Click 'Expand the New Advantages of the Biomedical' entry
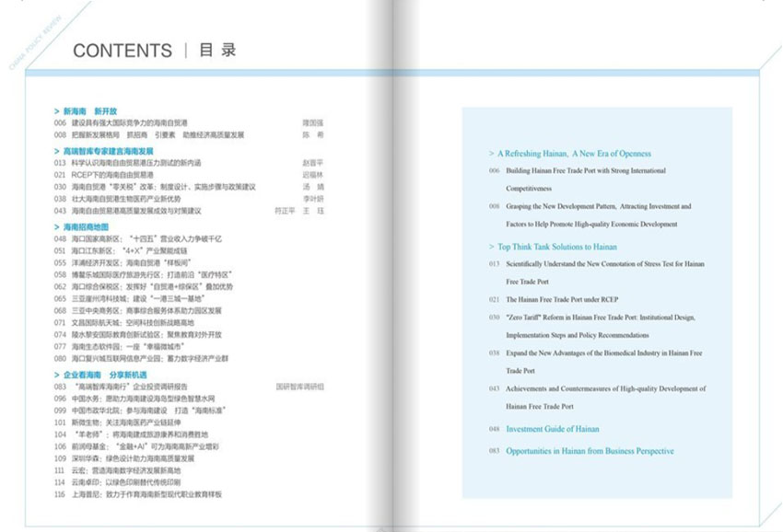Viewport: 783px width, 532px height. click(x=603, y=353)
